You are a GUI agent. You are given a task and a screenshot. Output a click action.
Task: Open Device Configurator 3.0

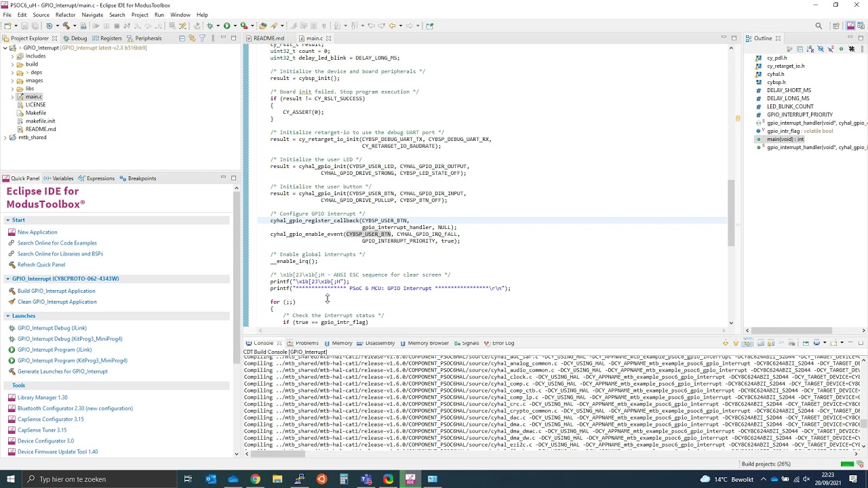click(x=45, y=441)
